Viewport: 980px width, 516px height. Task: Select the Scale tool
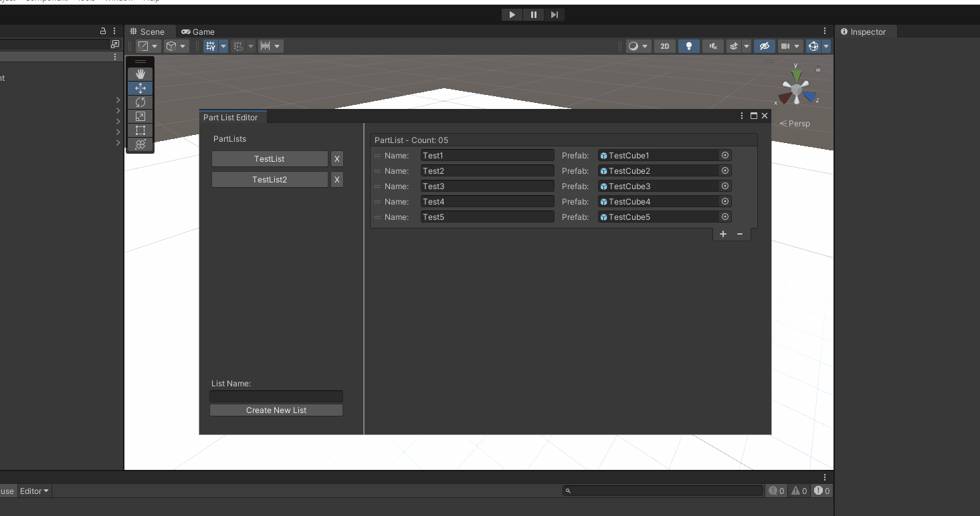[140, 116]
